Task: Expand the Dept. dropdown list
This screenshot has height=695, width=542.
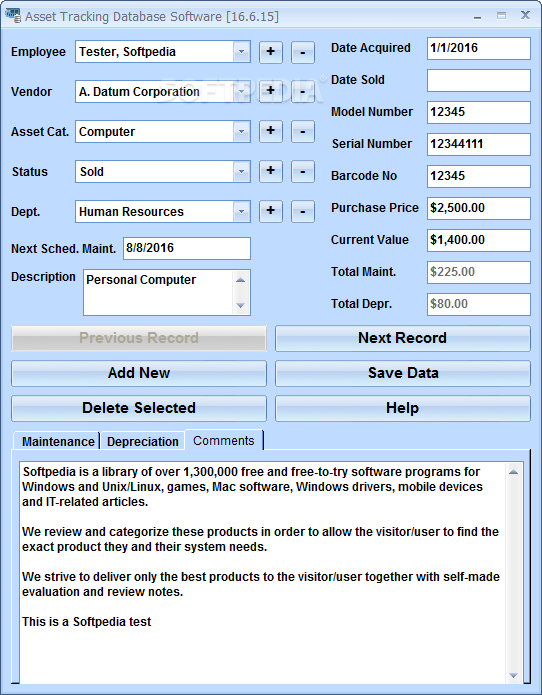Action: tap(242, 211)
